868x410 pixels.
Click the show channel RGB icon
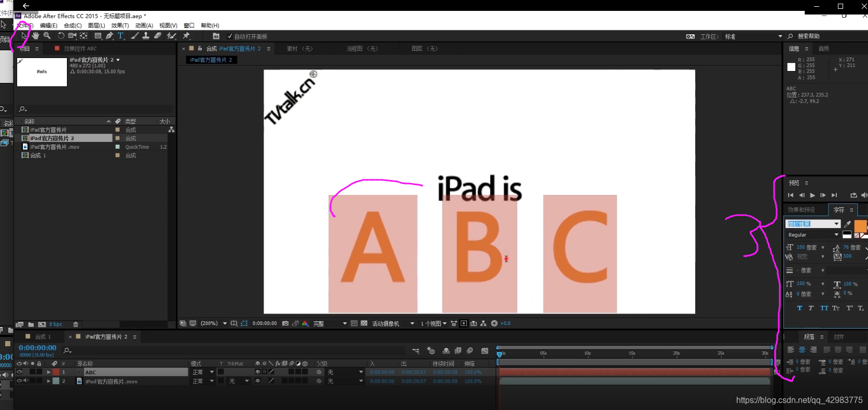pos(305,323)
